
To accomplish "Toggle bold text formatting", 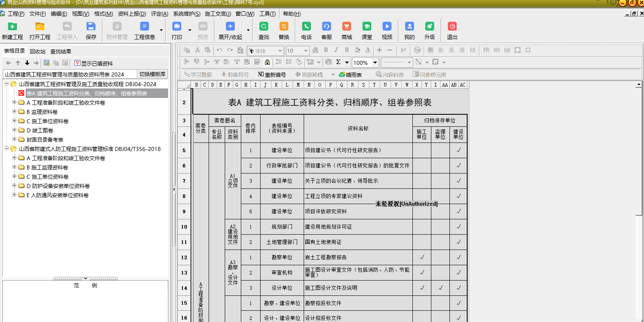I will 326,50.
